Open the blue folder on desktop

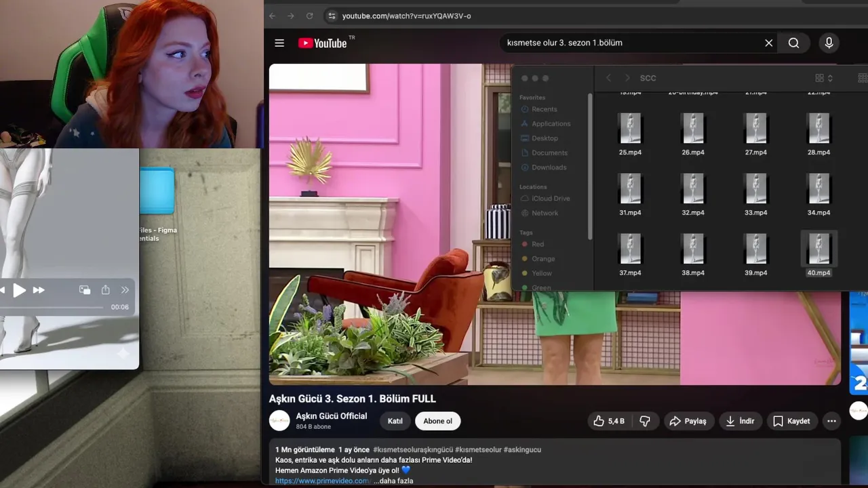click(157, 192)
